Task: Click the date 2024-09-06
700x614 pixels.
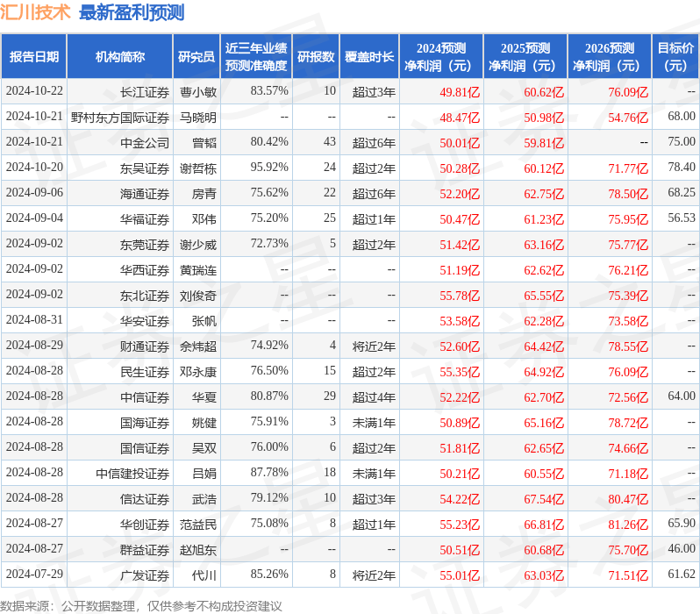Action: (x=34, y=192)
